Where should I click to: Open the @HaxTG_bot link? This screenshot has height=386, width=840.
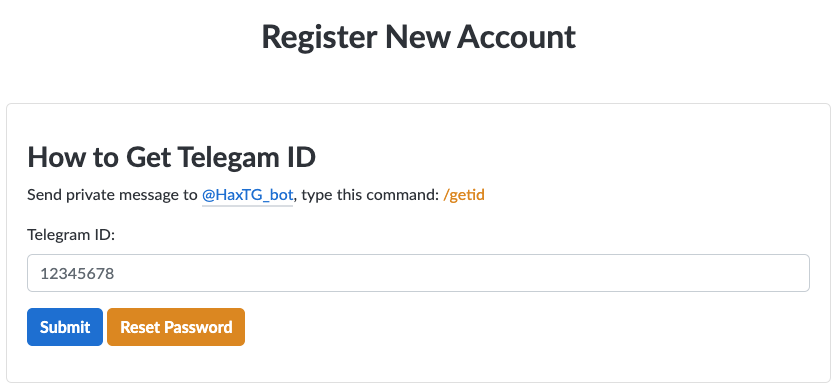tap(248, 195)
